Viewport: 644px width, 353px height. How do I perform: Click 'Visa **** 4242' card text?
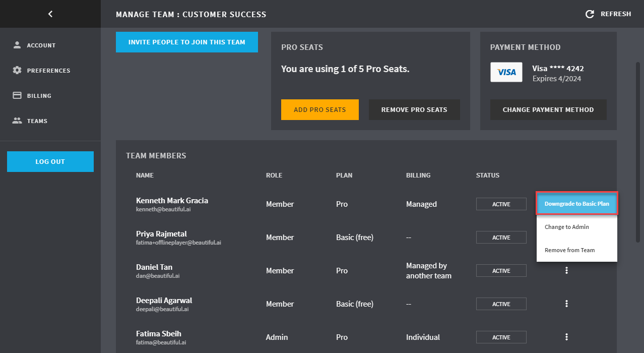click(x=558, y=69)
